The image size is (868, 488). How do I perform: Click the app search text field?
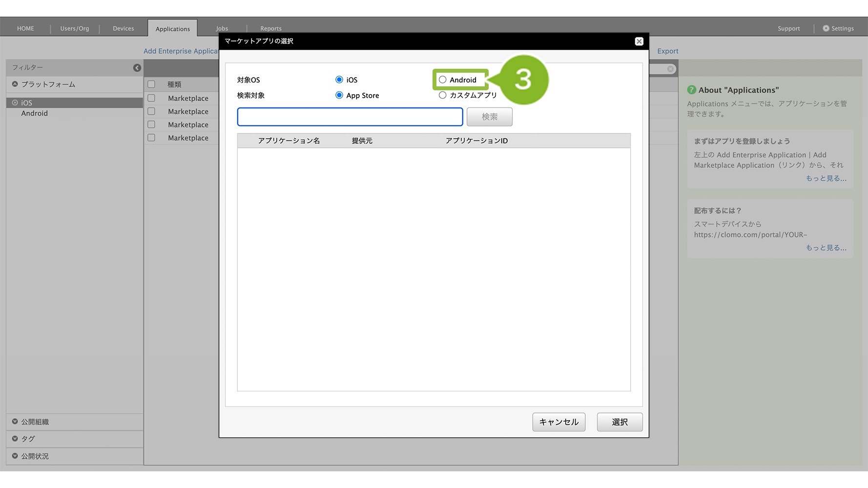coord(350,117)
